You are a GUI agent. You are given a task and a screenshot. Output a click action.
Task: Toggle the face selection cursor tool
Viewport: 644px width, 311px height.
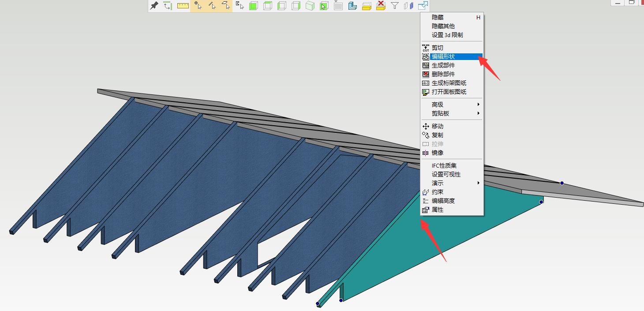(x=226, y=6)
